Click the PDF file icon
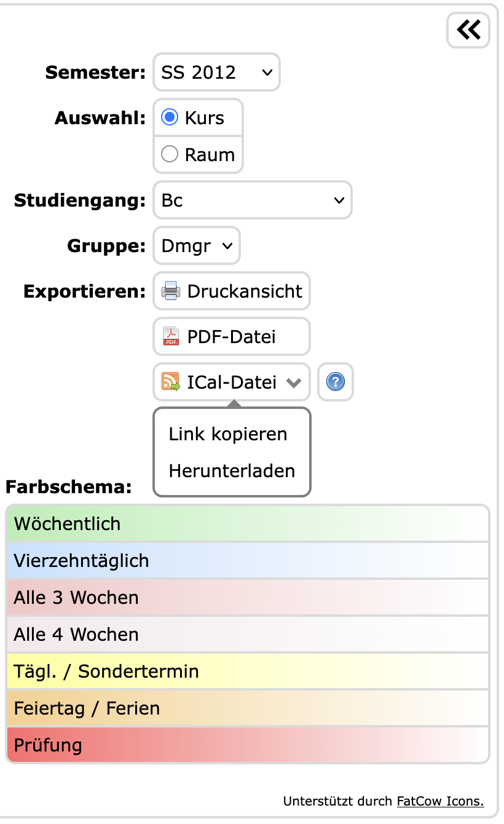The width and height of the screenshot is (504, 824). pos(170,336)
